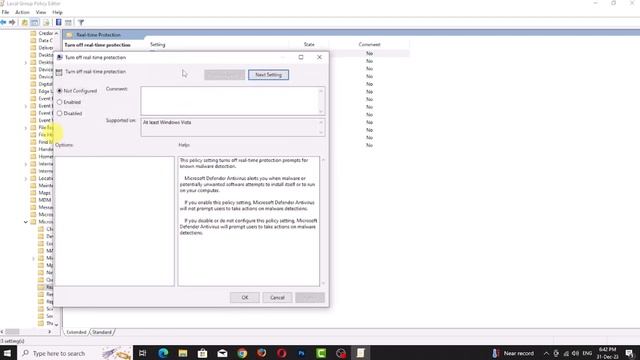Open the File menu

pos(5,12)
